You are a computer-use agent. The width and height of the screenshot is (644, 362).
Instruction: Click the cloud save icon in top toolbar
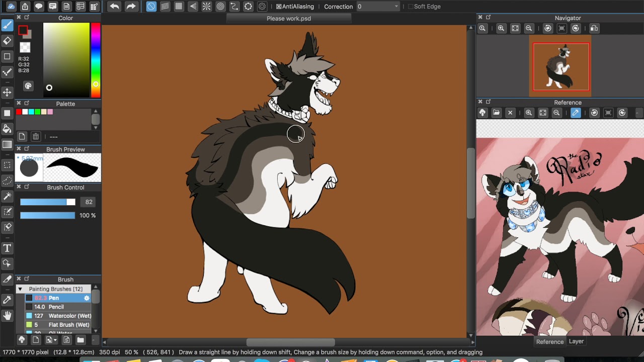point(11,7)
